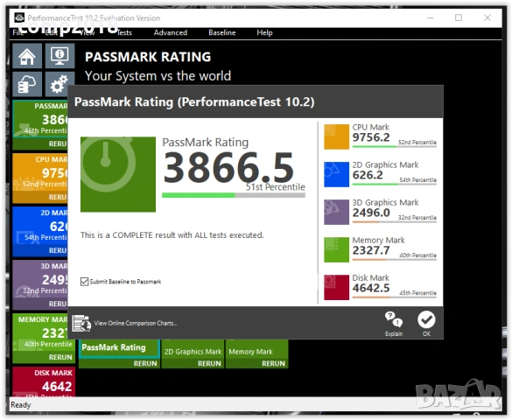This screenshot has height=420, width=512.
Task: Open the Advanced menu
Action: 171,32
